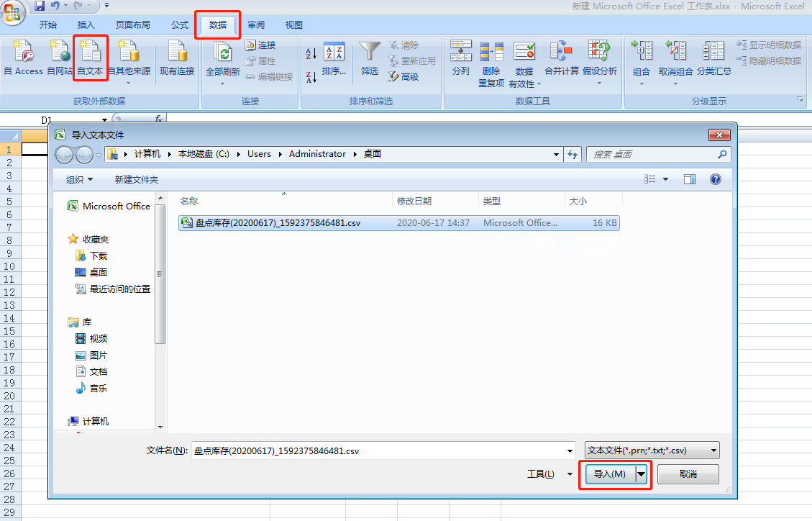Open 插入 ribbon tab
Screen dimensions: 812x521
pos(86,25)
